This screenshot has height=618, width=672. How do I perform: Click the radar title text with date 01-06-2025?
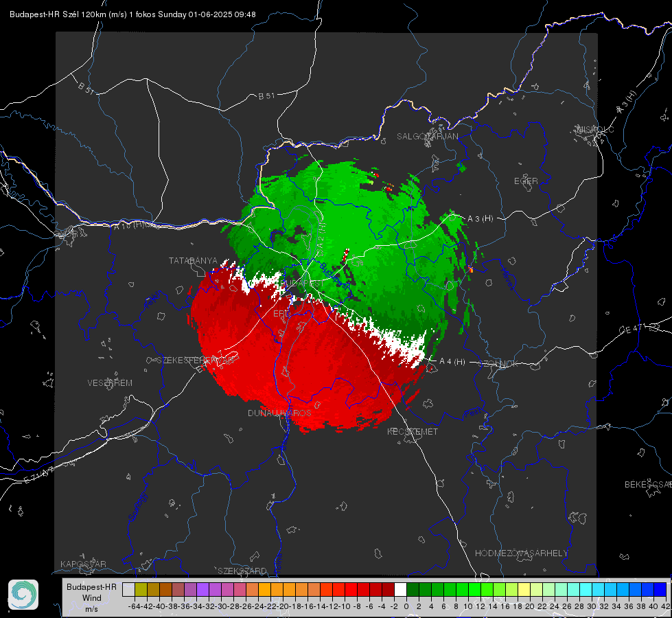point(132,14)
